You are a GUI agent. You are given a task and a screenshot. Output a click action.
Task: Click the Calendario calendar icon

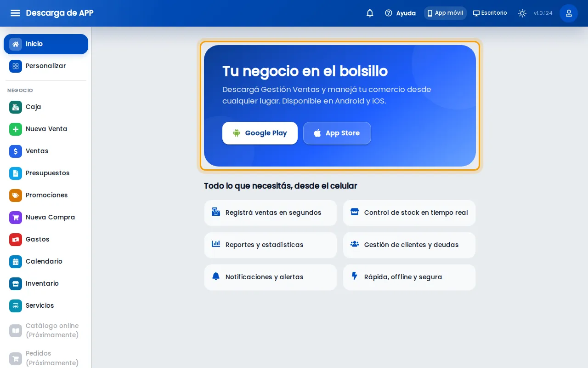point(16,262)
